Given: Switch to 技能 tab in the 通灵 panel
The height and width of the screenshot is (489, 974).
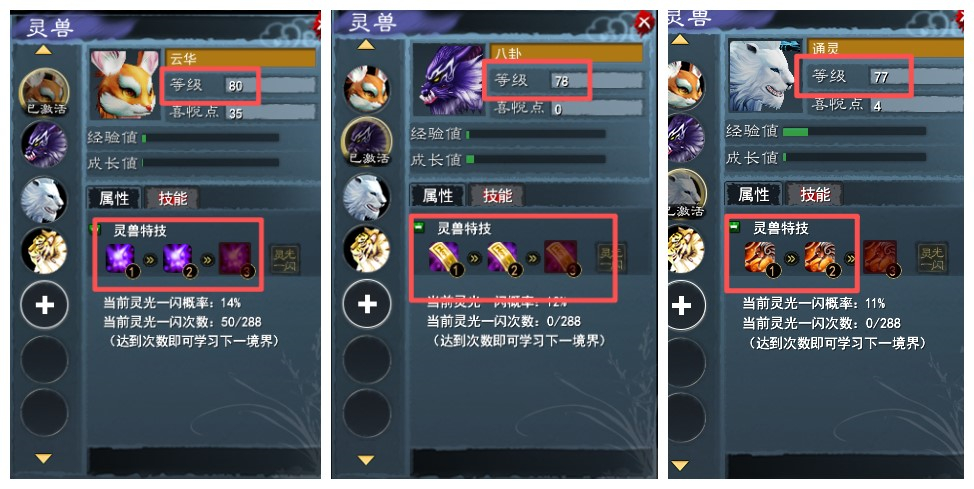Looking at the screenshot, I should (814, 194).
